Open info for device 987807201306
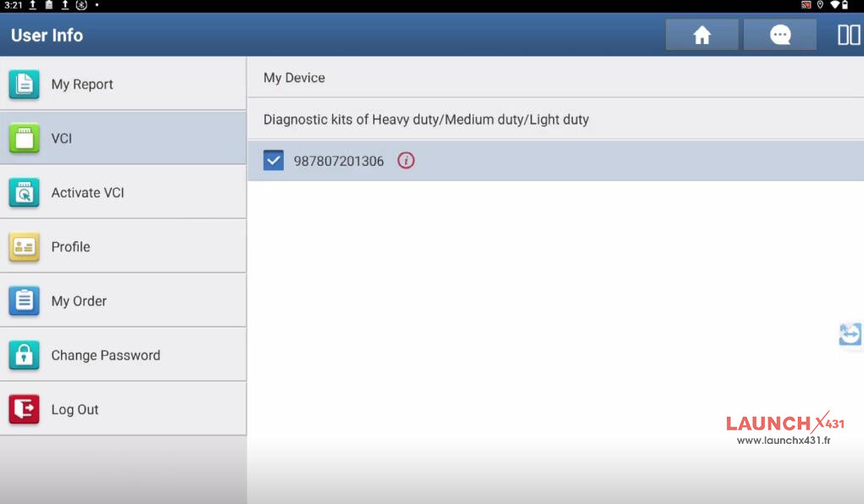 [x=406, y=161]
